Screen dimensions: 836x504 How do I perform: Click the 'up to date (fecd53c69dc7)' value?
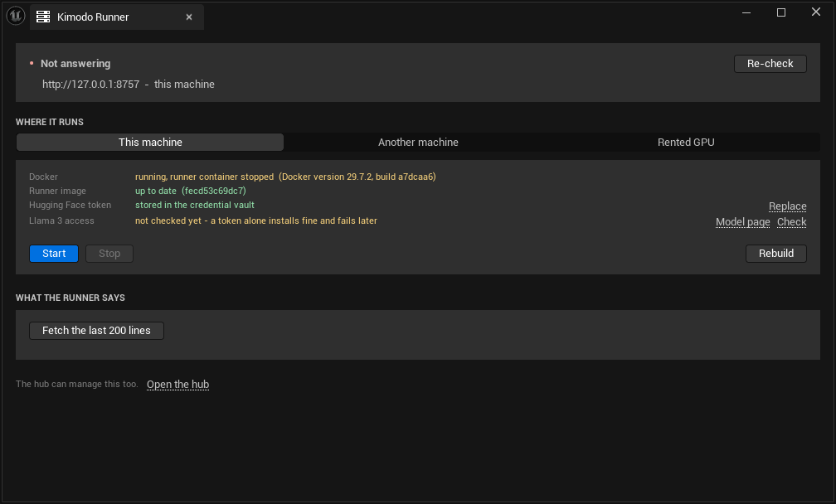click(x=191, y=191)
